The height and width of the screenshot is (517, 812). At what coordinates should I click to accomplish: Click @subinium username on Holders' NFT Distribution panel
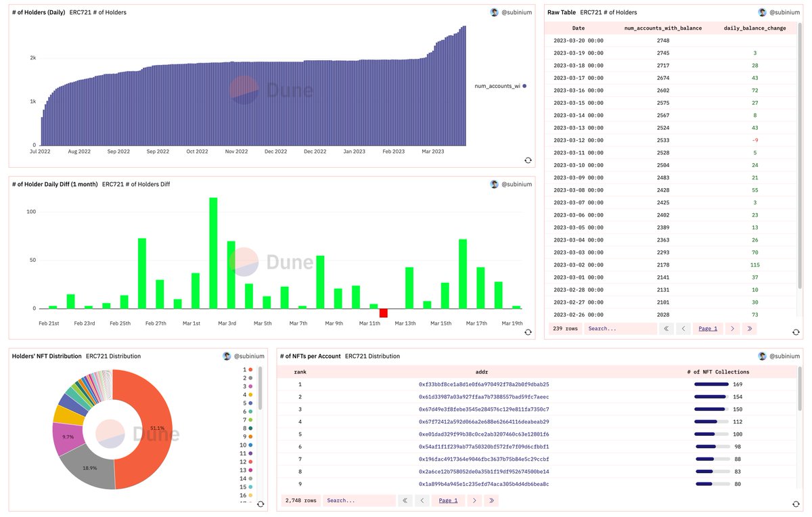pos(248,356)
